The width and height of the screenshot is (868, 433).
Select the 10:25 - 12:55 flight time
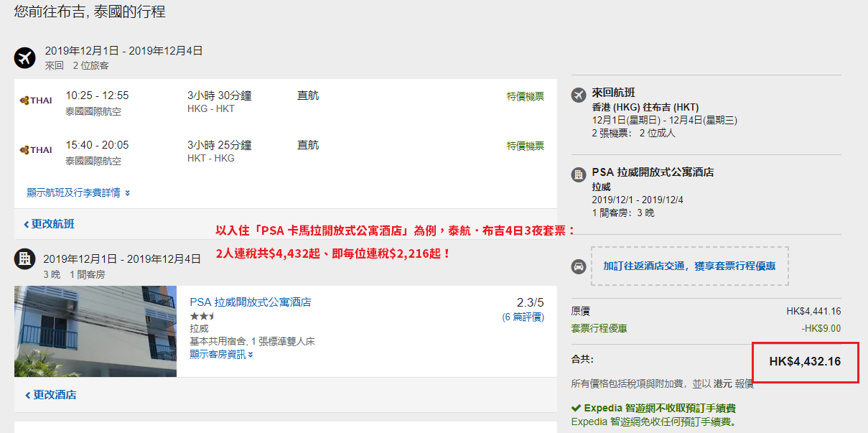tap(97, 96)
